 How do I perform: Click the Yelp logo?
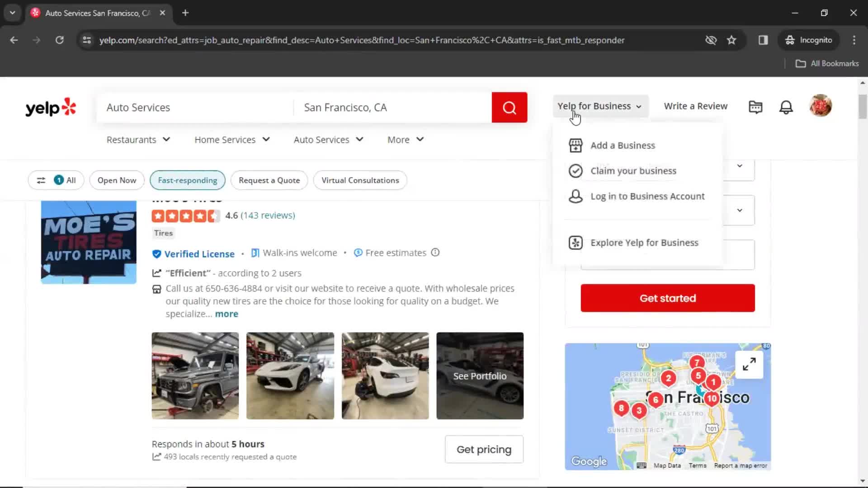click(51, 108)
